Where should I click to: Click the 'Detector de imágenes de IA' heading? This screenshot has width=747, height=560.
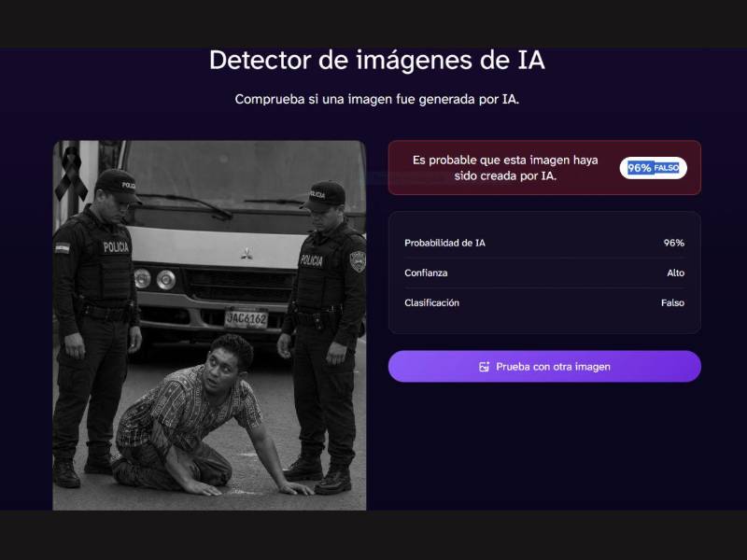[377, 61]
